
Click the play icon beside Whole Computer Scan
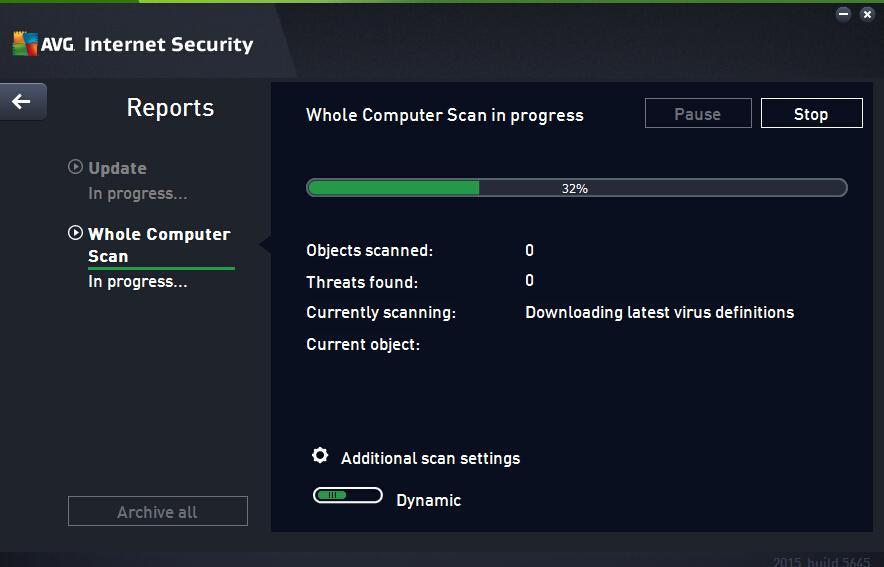[75, 233]
